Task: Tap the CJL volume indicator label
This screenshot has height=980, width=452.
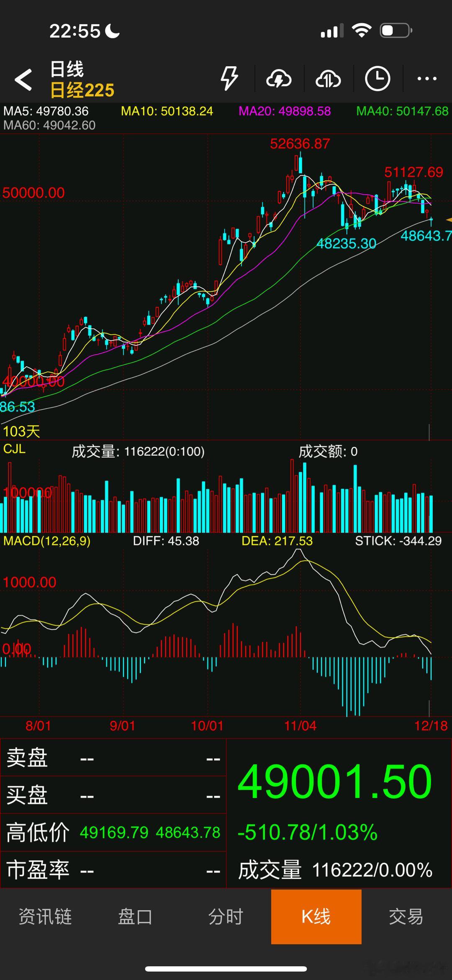Action: [x=14, y=449]
